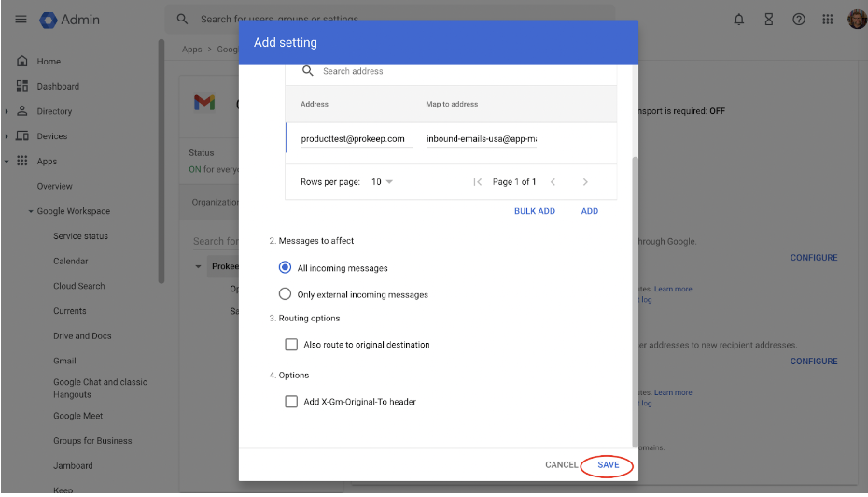The height and width of the screenshot is (497, 868).
Task: Click the Devices icon in sidebar
Action: (x=22, y=135)
